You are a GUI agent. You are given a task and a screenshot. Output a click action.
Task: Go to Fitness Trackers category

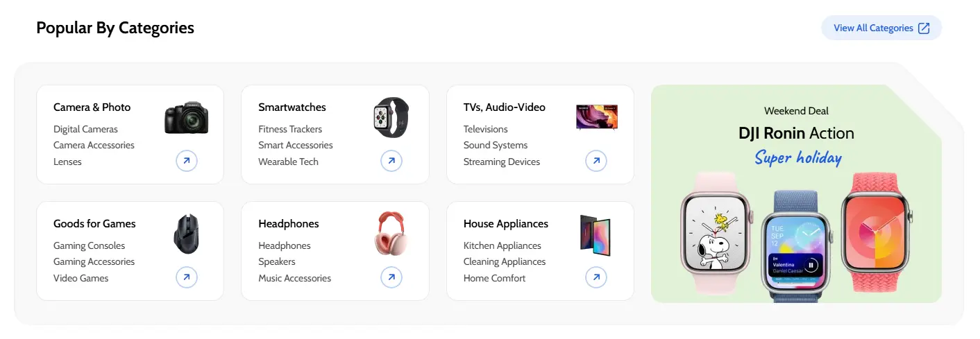(x=290, y=129)
